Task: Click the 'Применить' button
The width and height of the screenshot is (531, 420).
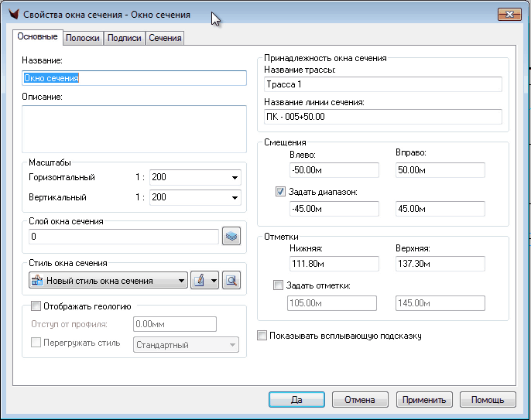Action: click(x=423, y=400)
